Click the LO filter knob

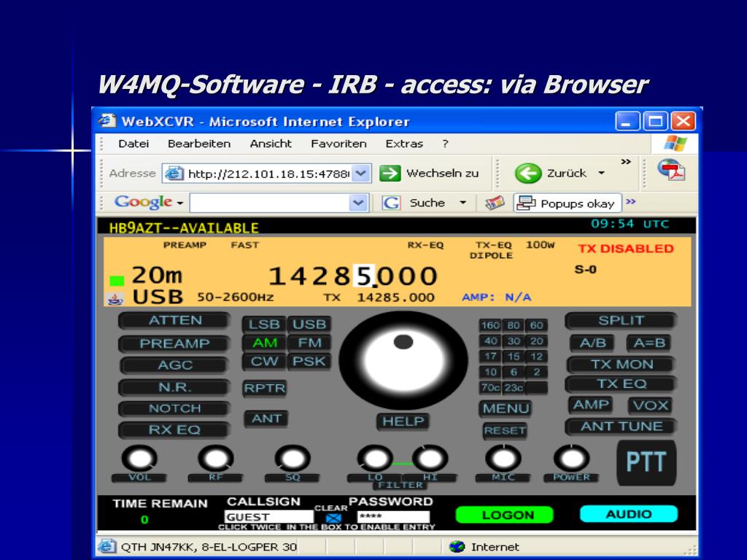pos(375,459)
